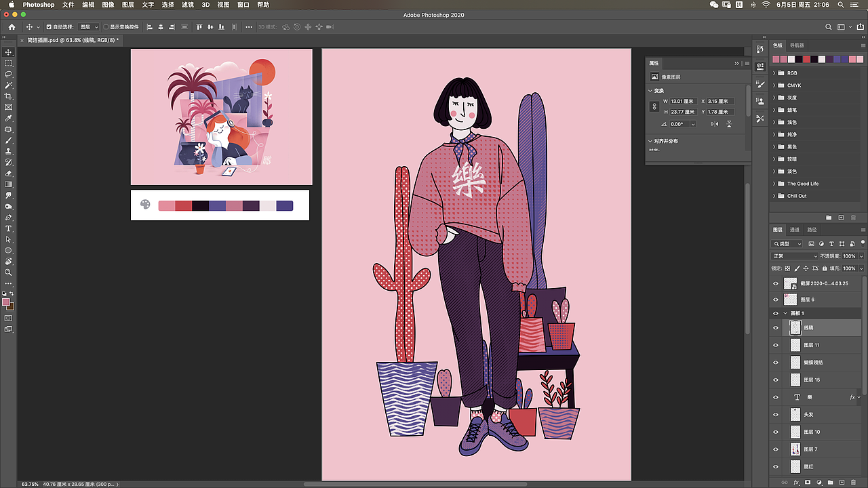Open the blend mode 正常 dropdown
The width and height of the screenshot is (868, 488).
pos(795,256)
